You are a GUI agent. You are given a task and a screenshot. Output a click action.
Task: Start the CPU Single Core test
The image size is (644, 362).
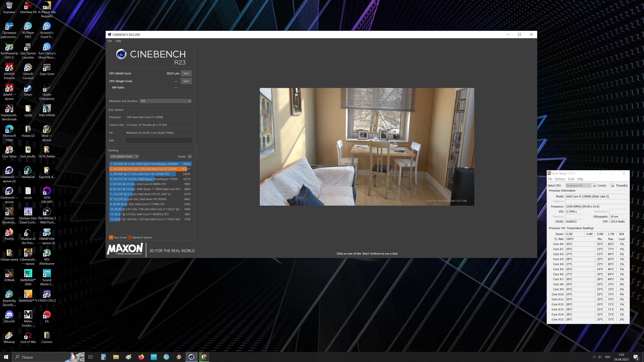186,81
